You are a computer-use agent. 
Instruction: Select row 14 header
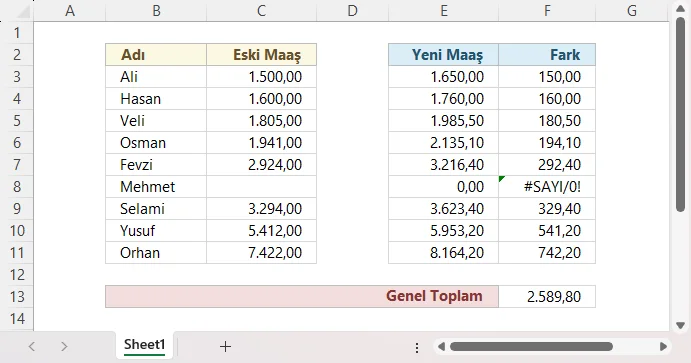point(17,319)
